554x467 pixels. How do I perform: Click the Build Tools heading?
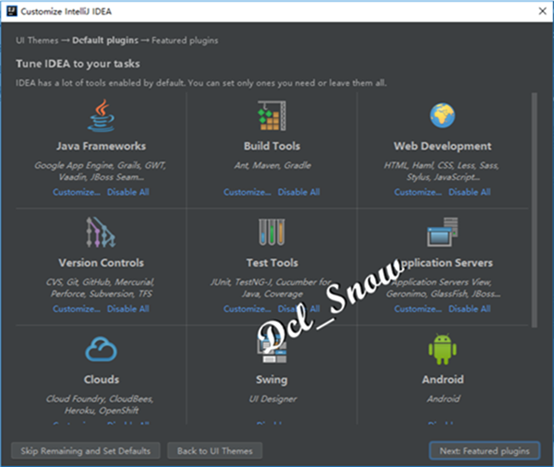272,146
